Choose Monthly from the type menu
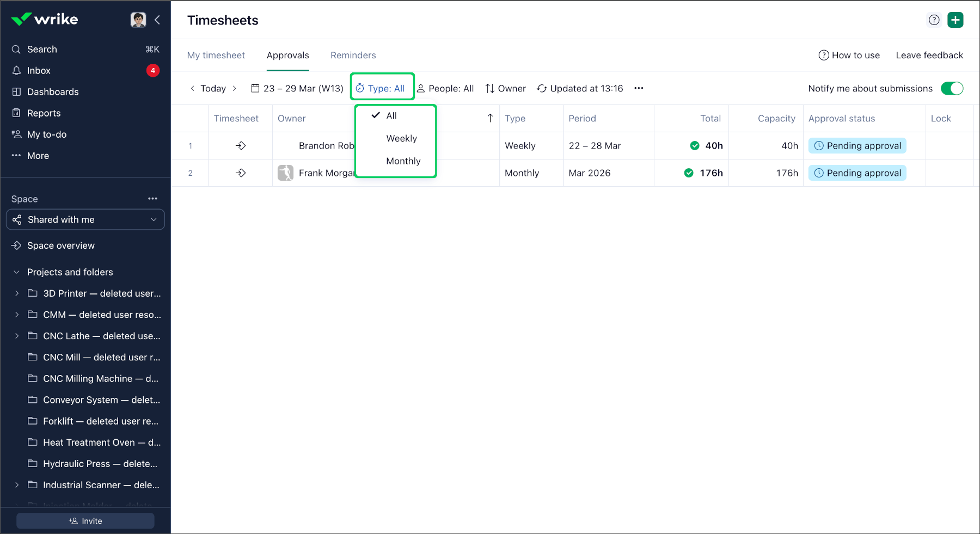Viewport: 980px width, 534px height. click(403, 161)
